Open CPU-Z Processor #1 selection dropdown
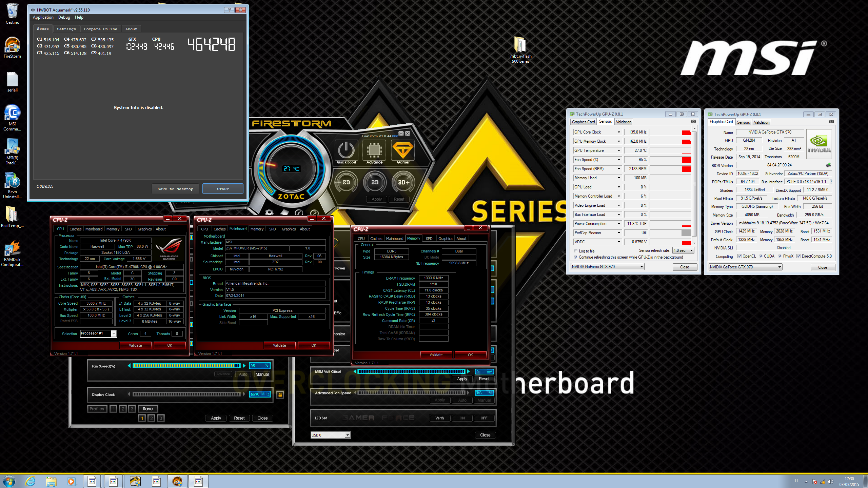The width and height of the screenshot is (868, 488). (x=99, y=333)
